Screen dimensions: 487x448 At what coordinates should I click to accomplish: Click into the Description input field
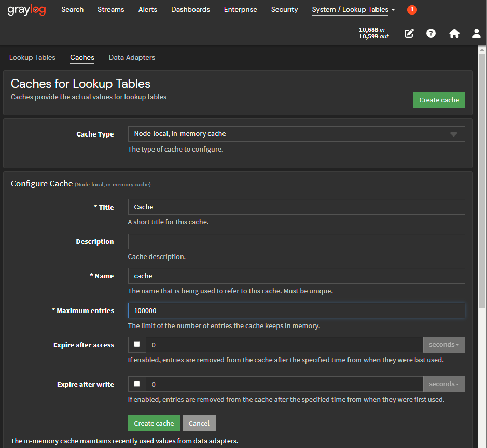pyautogui.click(x=296, y=241)
